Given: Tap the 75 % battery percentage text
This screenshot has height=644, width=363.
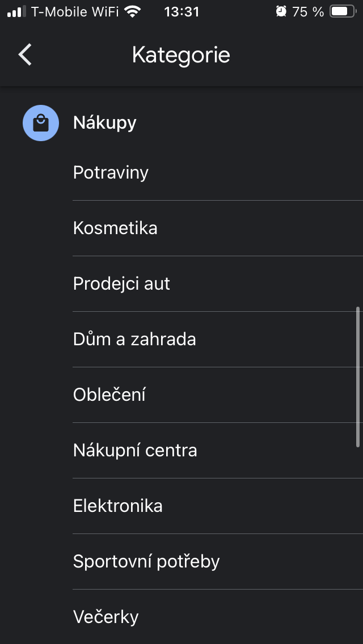Looking at the screenshot, I should pyautogui.click(x=308, y=11).
